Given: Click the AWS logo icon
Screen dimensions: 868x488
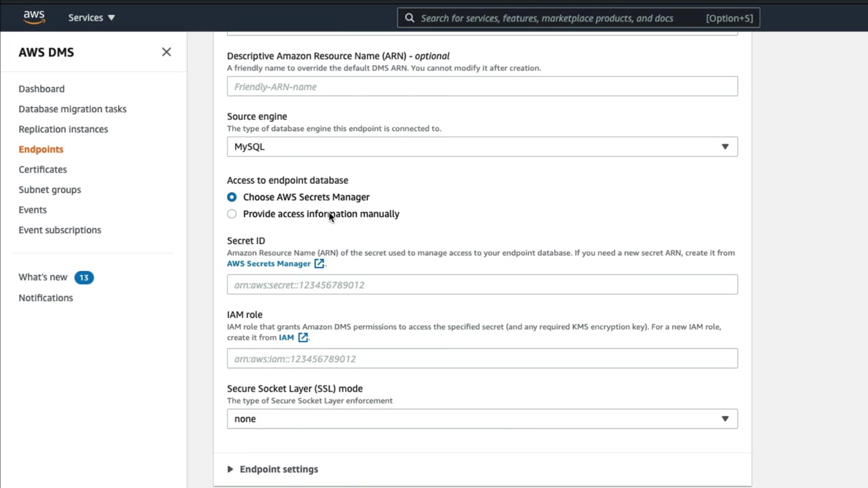Looking at the screenshot, I should [x=34, y=18].
